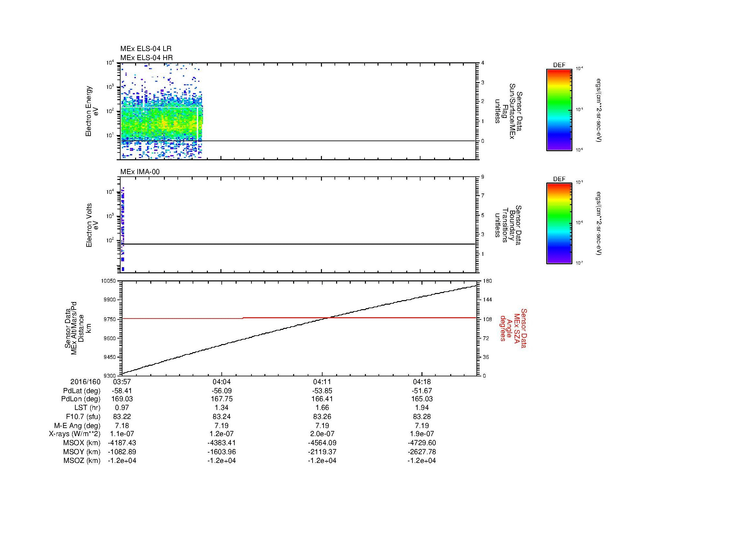Click PdLat value '-58.41'
The image size is (756, 534).
click(x=122, y=391)
